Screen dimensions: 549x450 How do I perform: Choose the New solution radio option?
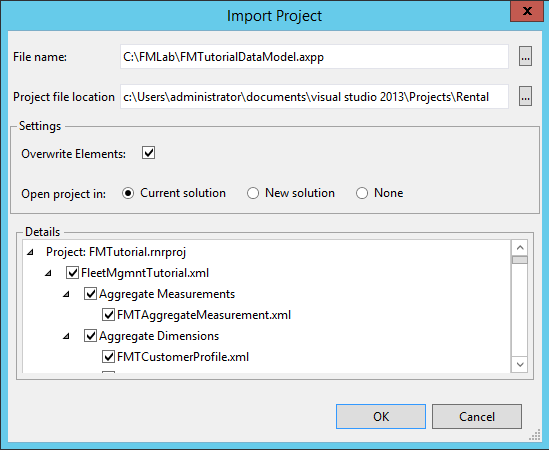click(253, 193)
